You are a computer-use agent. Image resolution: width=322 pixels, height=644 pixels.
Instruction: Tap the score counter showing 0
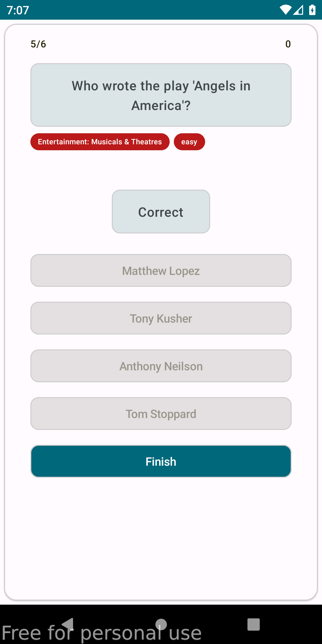click(288, 44)
